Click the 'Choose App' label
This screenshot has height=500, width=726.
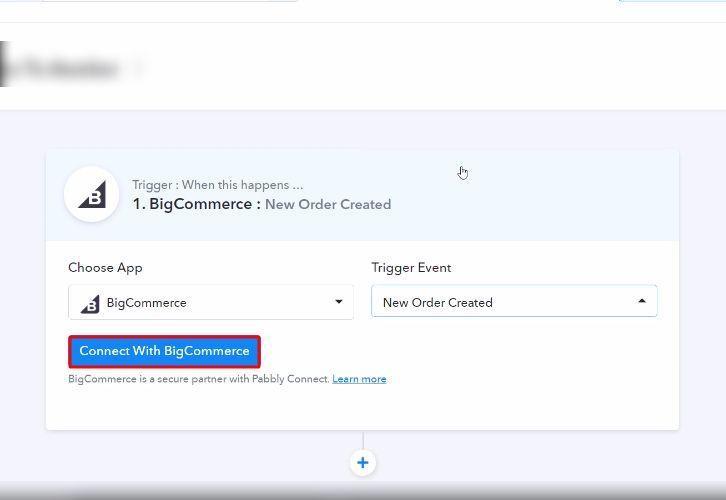coord(105,268)
